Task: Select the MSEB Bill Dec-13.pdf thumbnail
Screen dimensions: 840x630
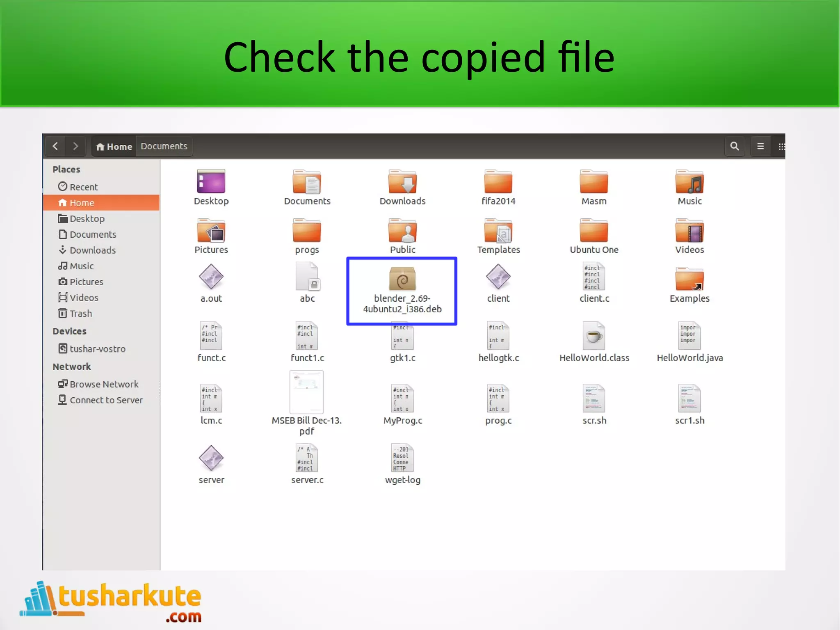Action: (x=307, y=403)
